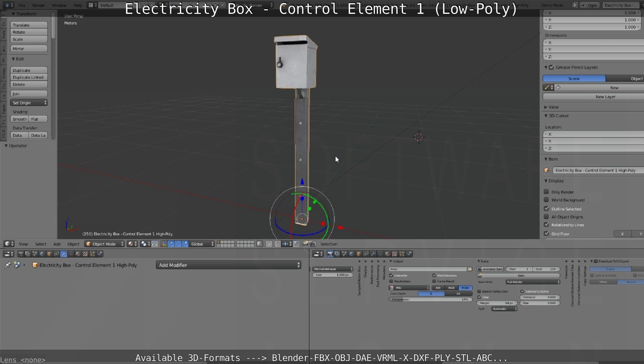Image resolution: width=644 pixels, height=364 pixels.
Task: Click the proportional editing icon
Action: click(269, 244)
